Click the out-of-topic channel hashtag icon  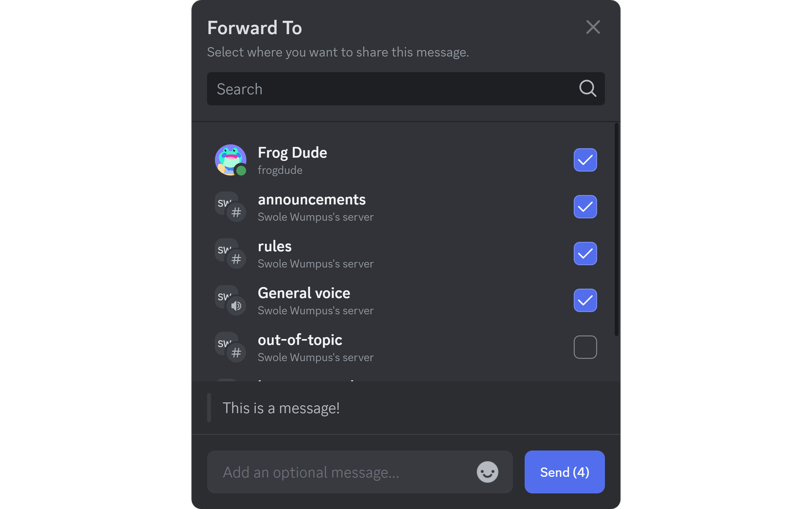tap(236, 353)
